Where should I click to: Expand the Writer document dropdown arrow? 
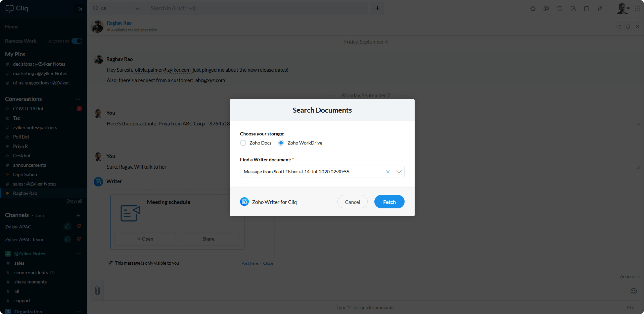(x=399, y=172)
